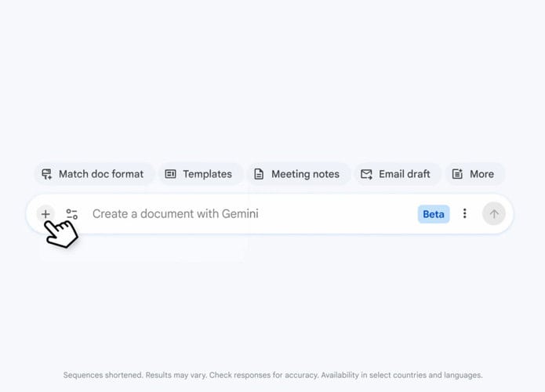The image size is (545, 392).
Task: Click the sparkle document icon on More chip
Action: tap(457, 174)
